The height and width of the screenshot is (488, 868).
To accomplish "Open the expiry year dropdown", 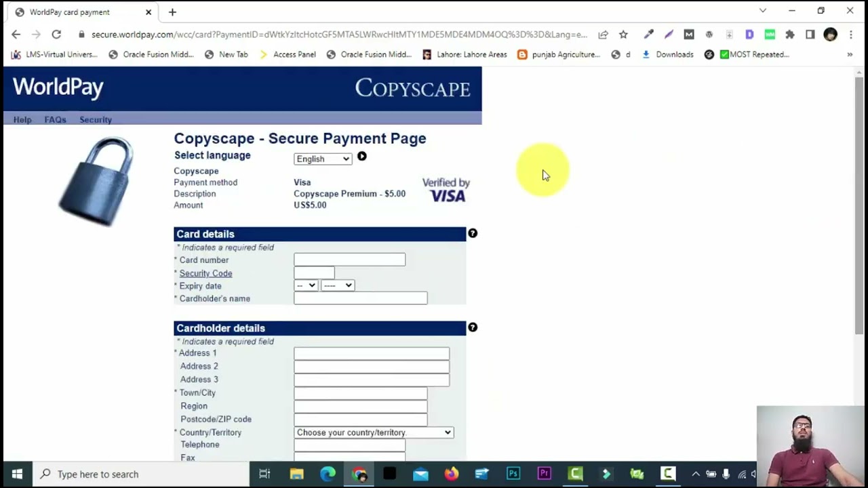I will tap(338, 285).
